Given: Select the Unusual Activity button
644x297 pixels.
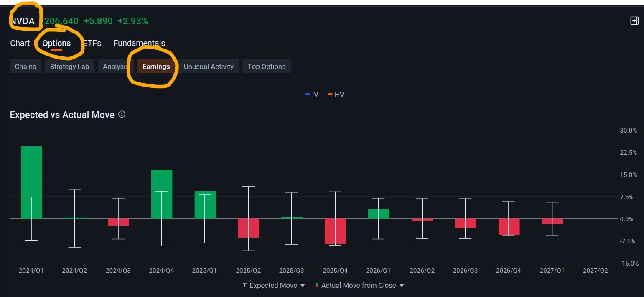Looking at the screenshot, I should pyautogui.click(x=209, y=67).
